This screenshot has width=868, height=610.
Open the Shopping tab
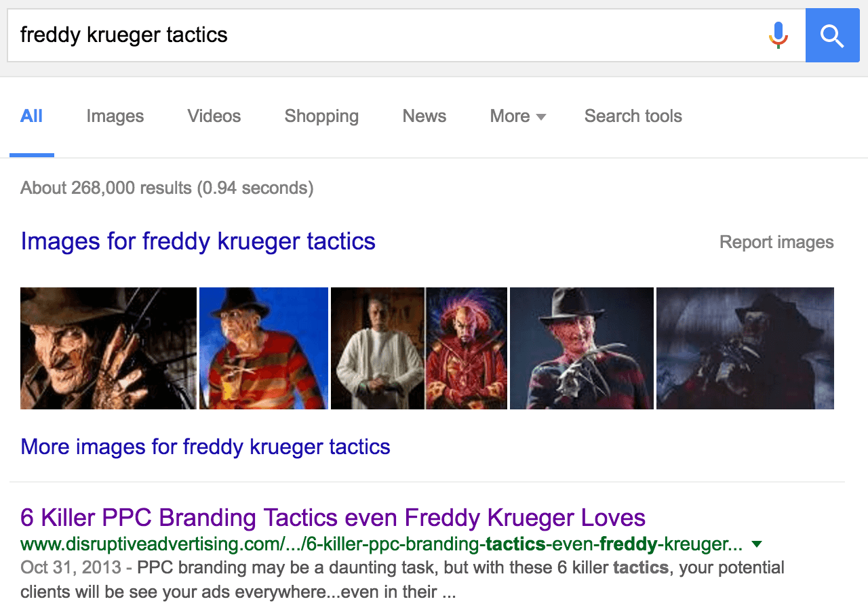coord(321,116)
